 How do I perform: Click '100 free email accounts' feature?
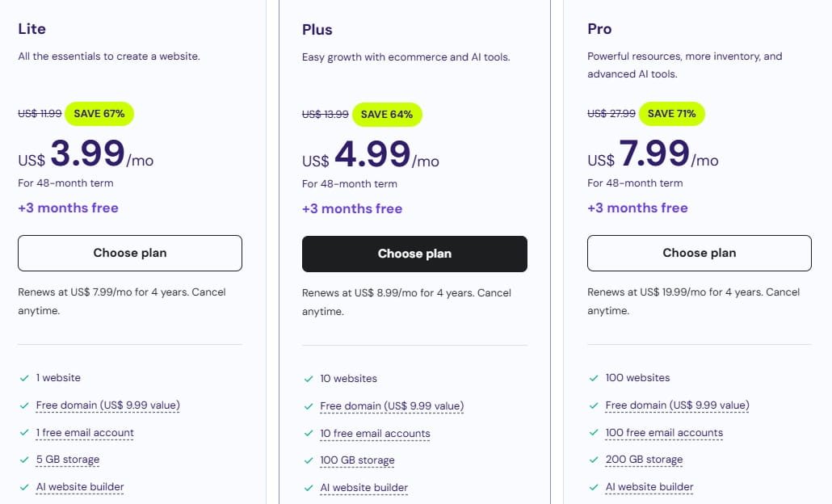pyautogui.click(x=664, y=432)
